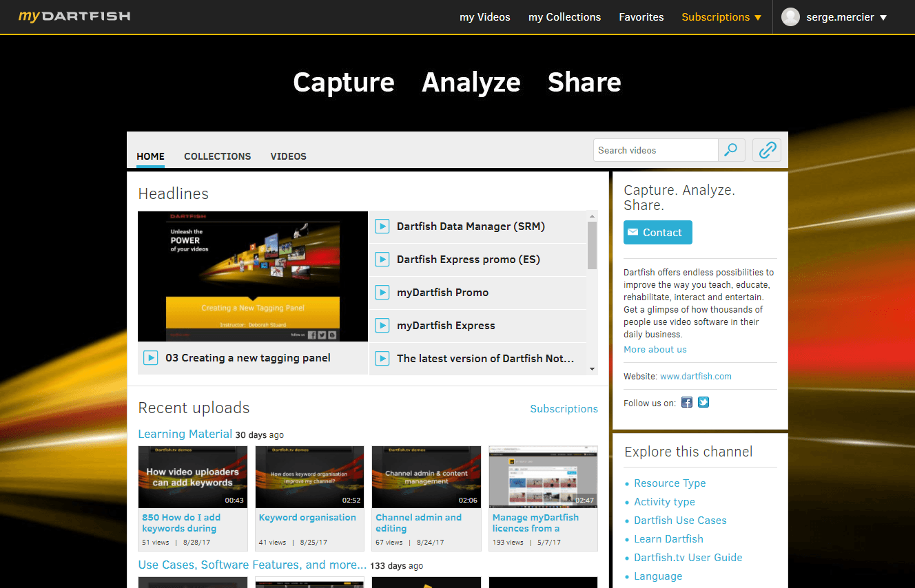This screenshot has width=915, height=588.
Task: Click the 03 Creating a new tagging panel title
Action: (x=248, y=358)
